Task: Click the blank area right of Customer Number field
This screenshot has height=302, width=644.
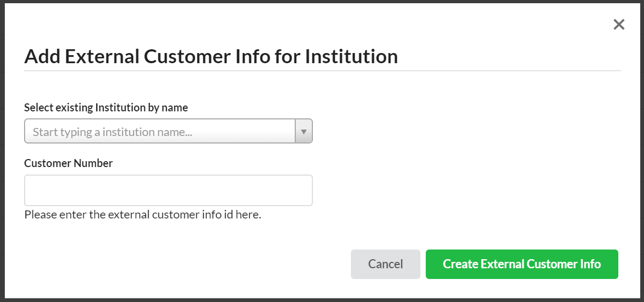Action: click(465, 190)
